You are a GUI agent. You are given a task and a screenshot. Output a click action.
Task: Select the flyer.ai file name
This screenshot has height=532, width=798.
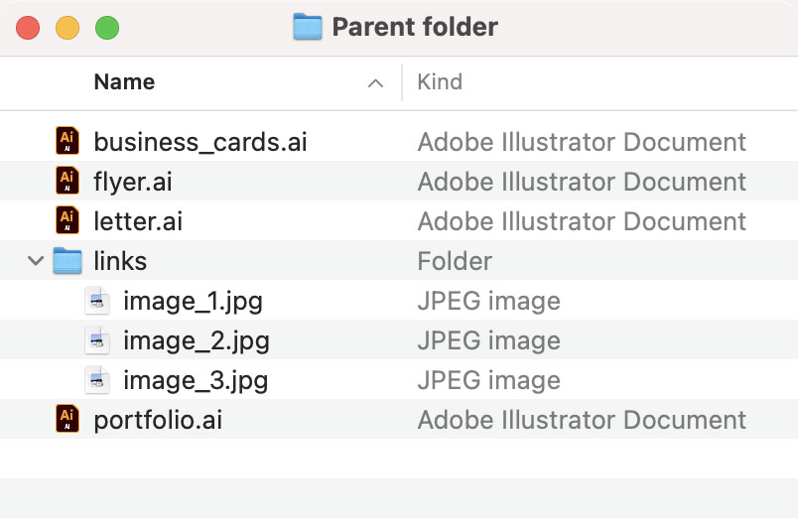(x=133, y=183)
